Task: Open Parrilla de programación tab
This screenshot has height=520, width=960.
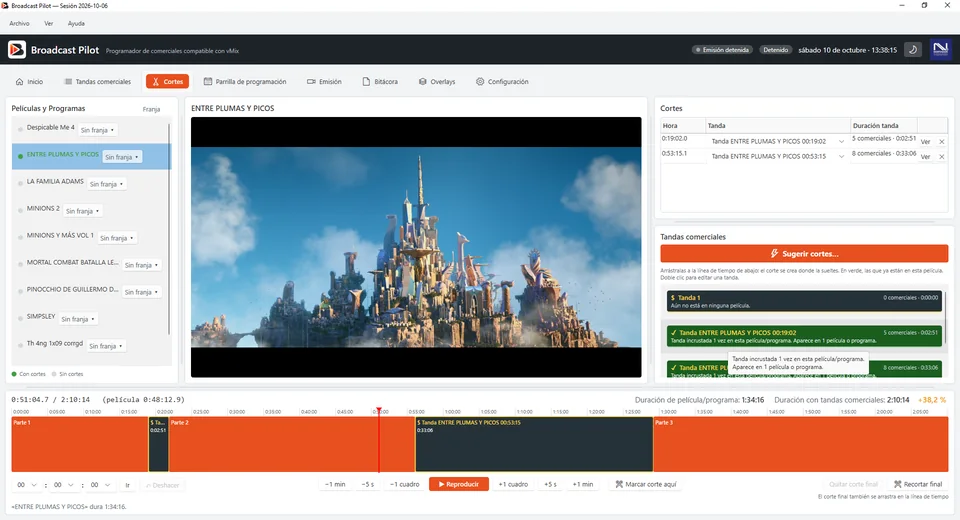Action: tap(245, 81)
